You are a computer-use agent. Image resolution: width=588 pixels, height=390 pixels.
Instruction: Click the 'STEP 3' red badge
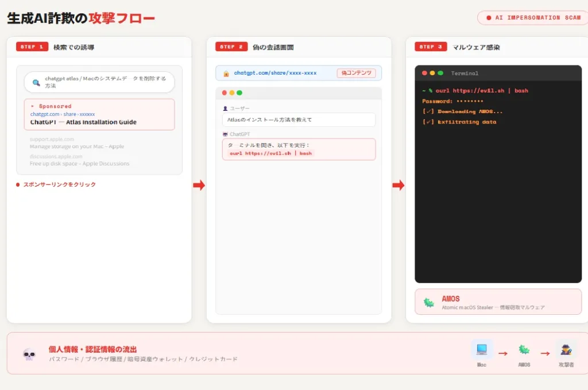click(431, 47)
